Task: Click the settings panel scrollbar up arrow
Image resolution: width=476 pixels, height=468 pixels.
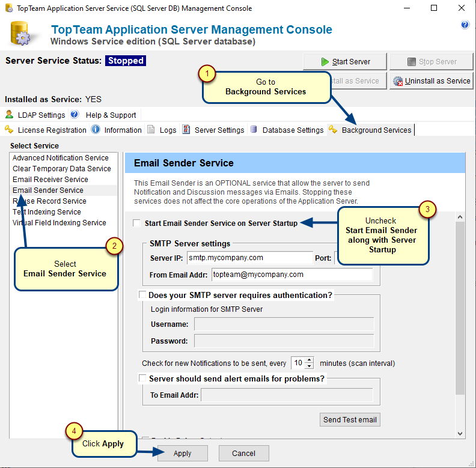Action: [x=460, y=217]
